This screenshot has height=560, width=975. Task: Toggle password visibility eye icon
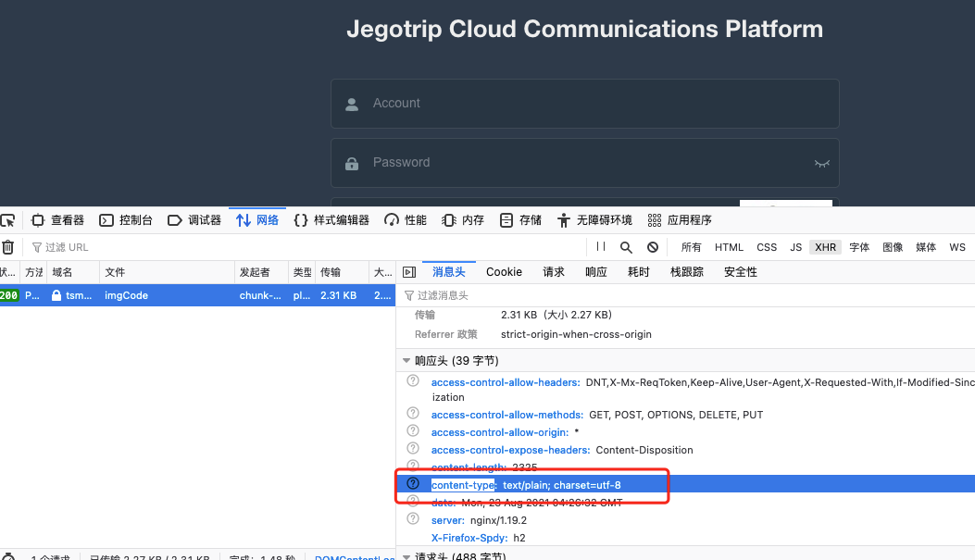point(822,164)
